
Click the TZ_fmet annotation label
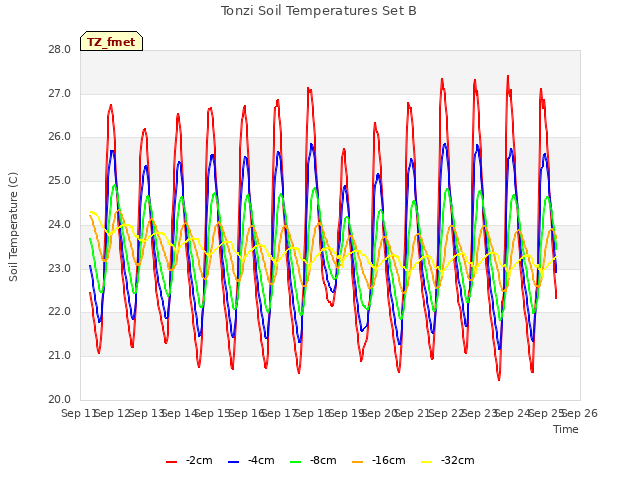111,41
